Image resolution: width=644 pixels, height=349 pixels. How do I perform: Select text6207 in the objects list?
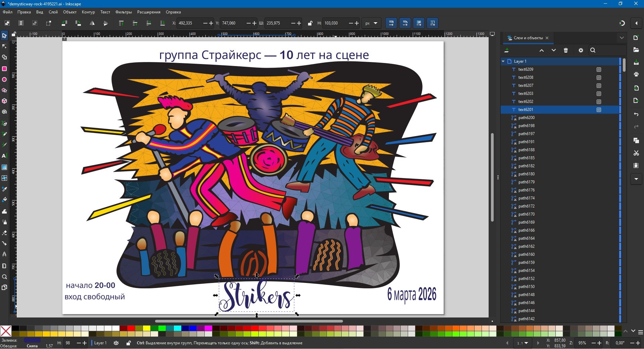[x=526, y=85]
